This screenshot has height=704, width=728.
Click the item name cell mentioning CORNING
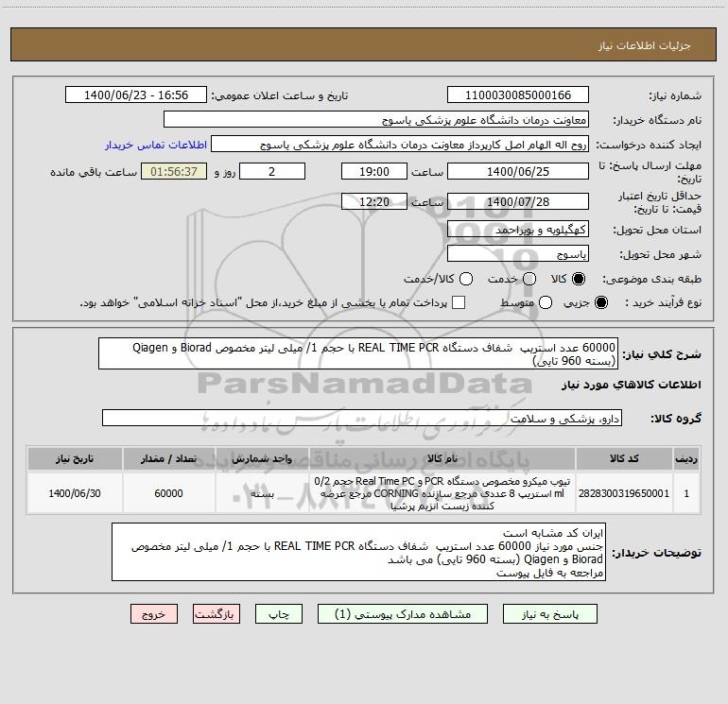(442, 493)
